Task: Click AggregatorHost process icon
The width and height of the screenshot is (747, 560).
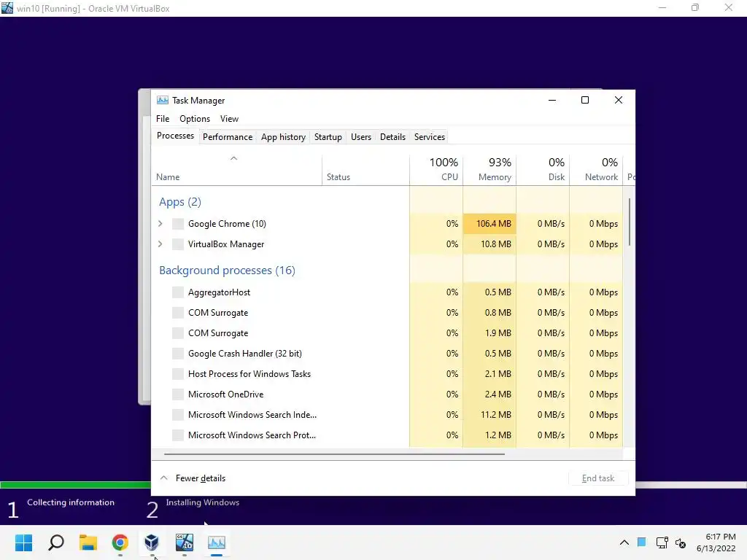Action: pyautogui.click(x=178, y=292)
